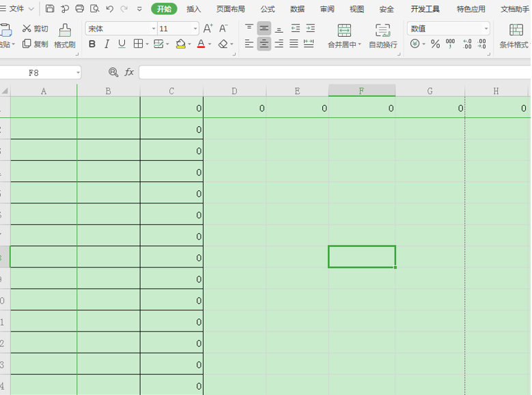Click the Undo arrow icon

pyautogui.click(x=109, y=9)
